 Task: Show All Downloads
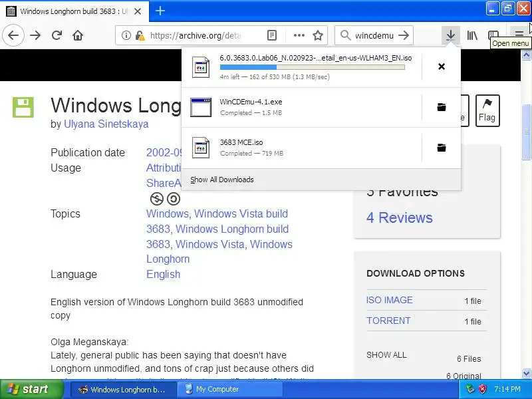pos(222,180)
